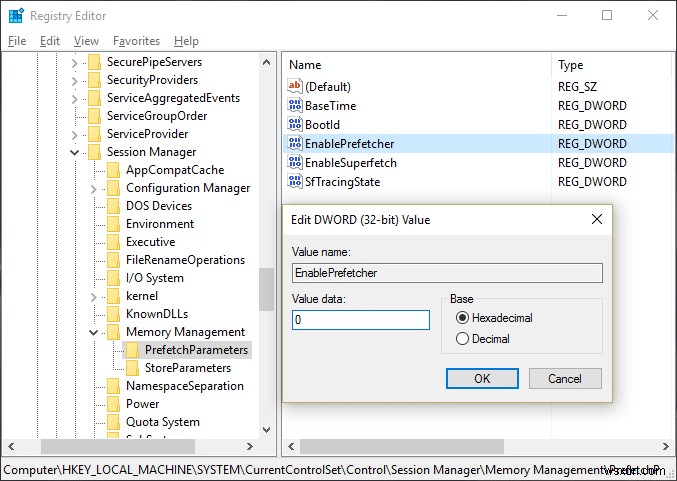Screen dimensions: 677x481
Task: Select the Decimal base option
Action: pyautogui.click(x=462, y=339)
